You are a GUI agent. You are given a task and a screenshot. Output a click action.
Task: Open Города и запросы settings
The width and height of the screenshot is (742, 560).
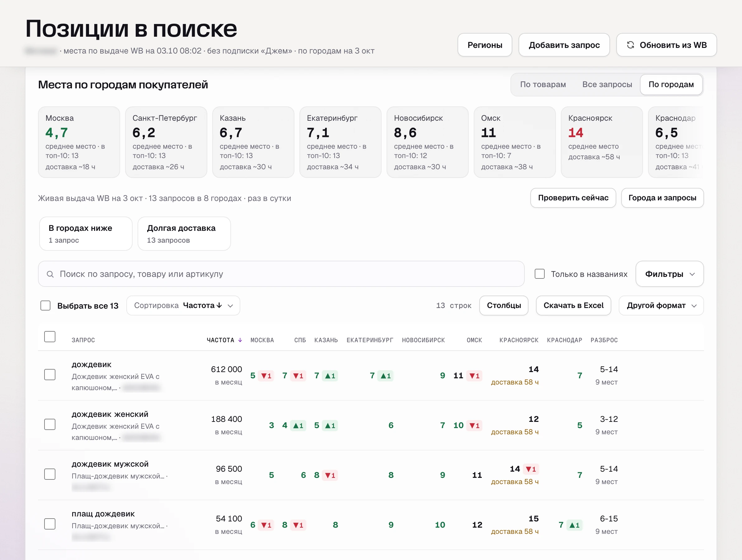tap(662, 198)
